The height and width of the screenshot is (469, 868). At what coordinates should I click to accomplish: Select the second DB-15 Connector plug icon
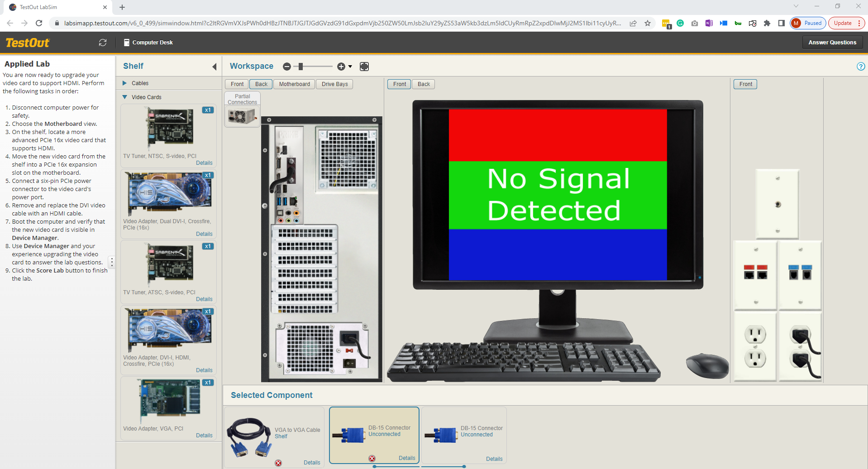click(x=441, y=435)
